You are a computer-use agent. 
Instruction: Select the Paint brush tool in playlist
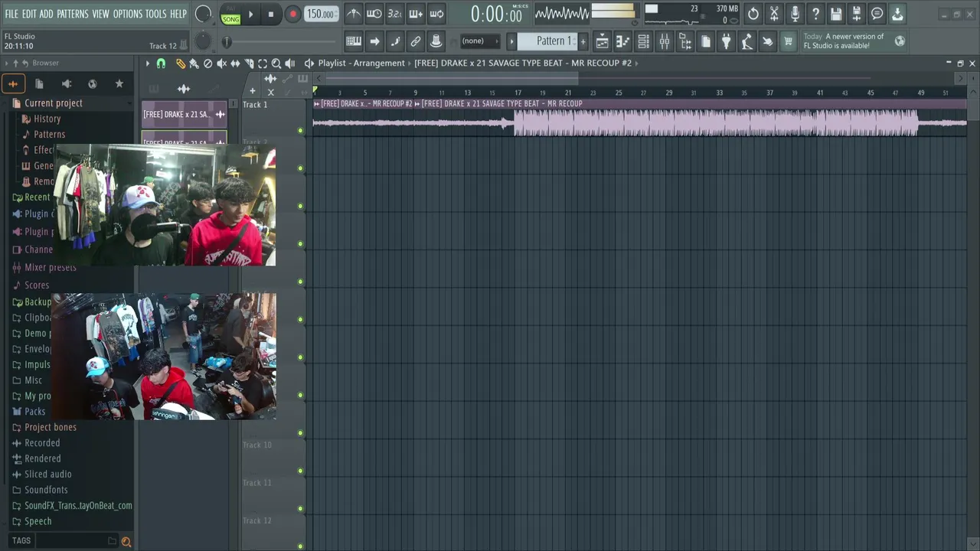tap(194, 64)
